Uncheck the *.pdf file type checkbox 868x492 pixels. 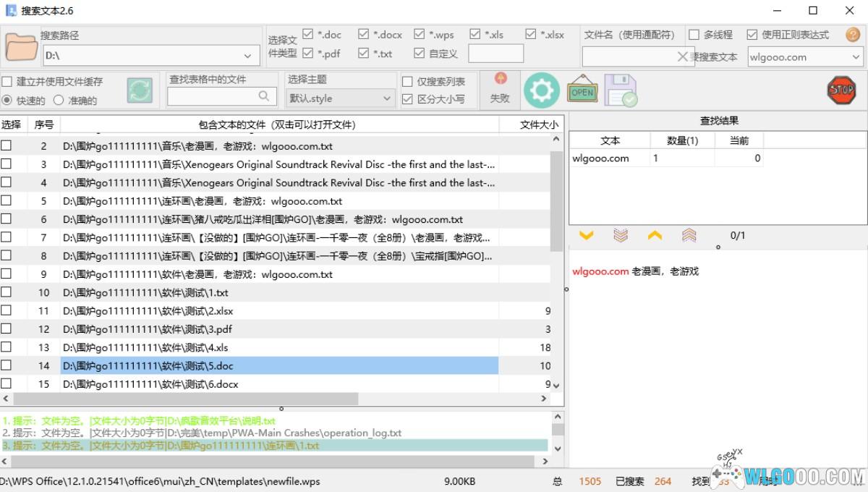pos(308,54)
